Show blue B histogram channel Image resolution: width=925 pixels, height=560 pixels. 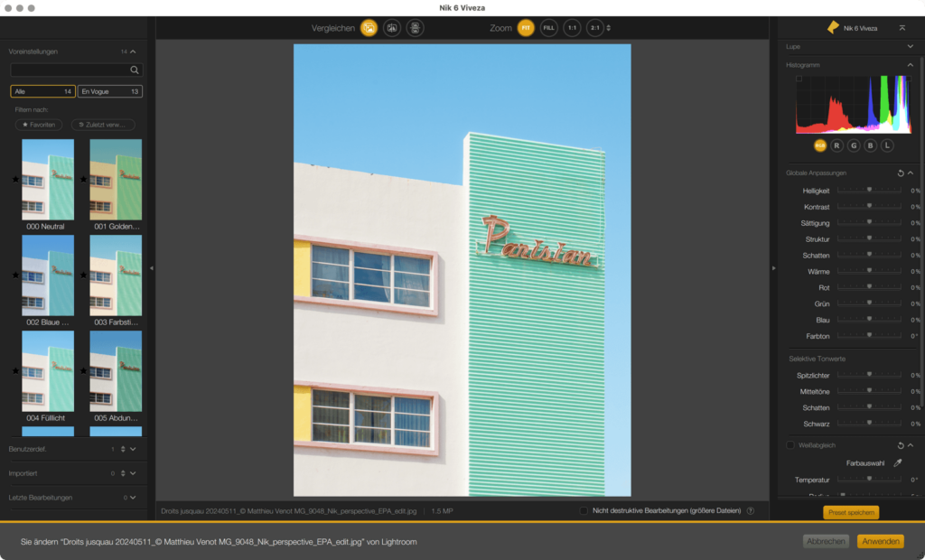870,145
